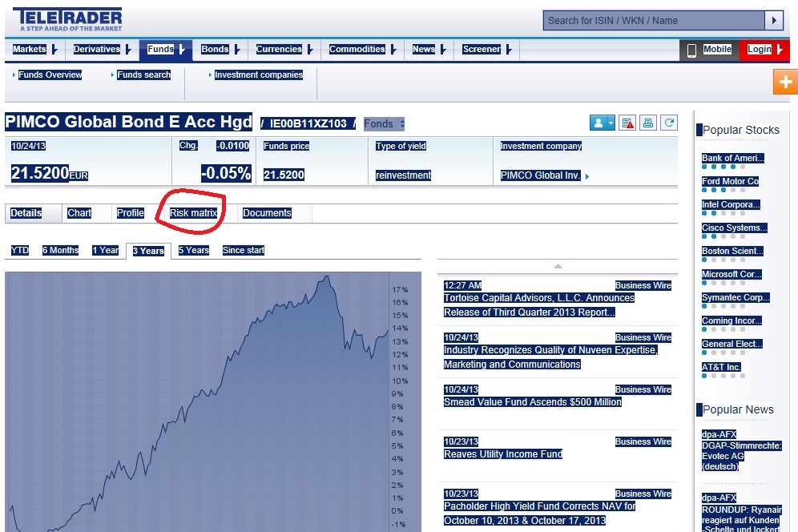
Task: Click the 21.5200 Funds price value
Action: coord(284,175)
